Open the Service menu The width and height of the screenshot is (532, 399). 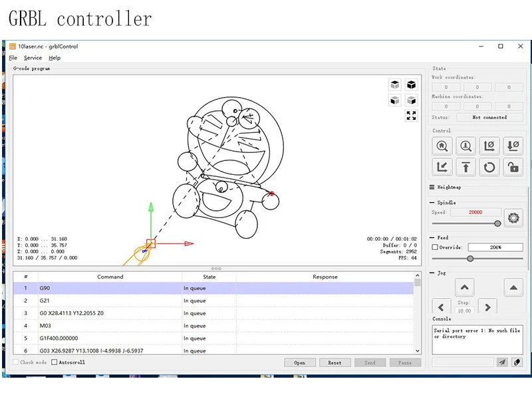tap(33, 58)
